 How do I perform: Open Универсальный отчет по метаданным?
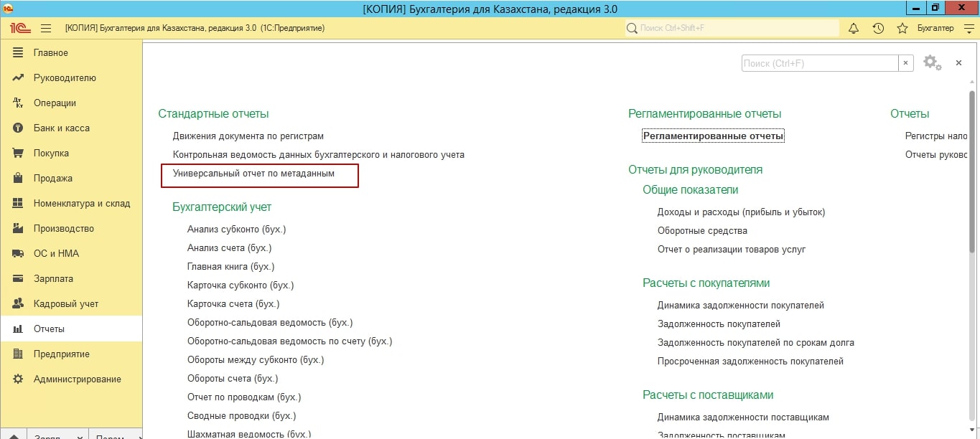253,173
